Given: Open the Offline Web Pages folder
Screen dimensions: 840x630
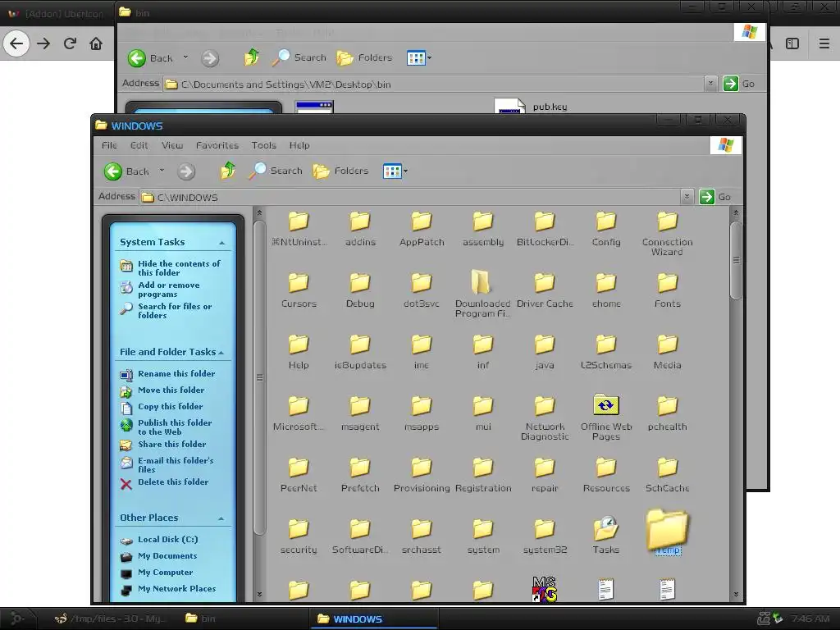Looking at the screenshot, I should (x=606, y=418).
